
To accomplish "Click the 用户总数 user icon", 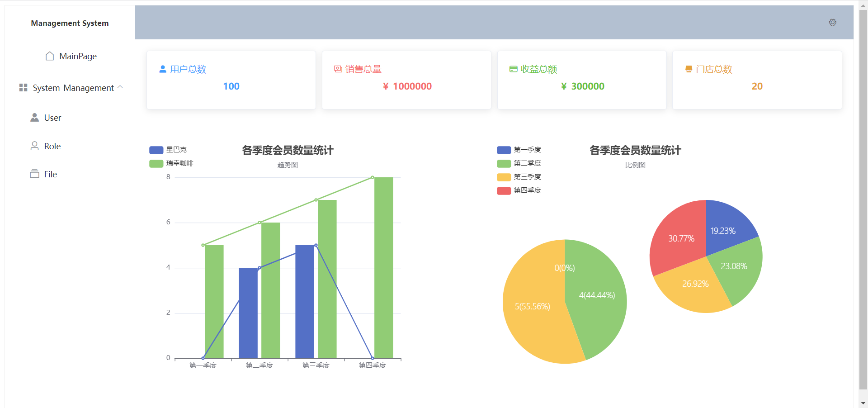I will 163,69.
